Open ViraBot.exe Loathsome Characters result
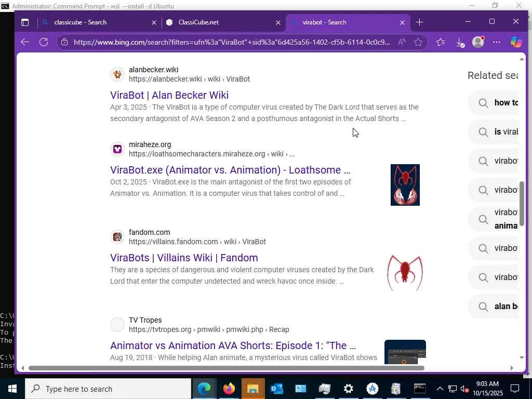Screen dimensions: 532x399 (x=230, y=170)
